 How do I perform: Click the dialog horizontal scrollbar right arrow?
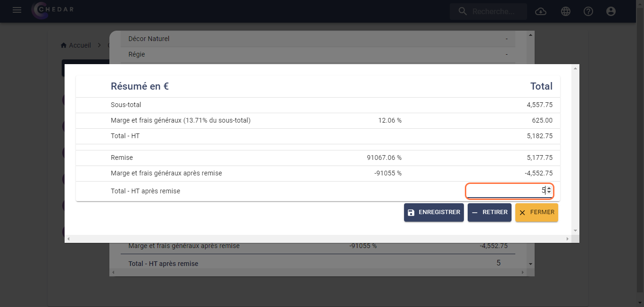coord(568,239)
